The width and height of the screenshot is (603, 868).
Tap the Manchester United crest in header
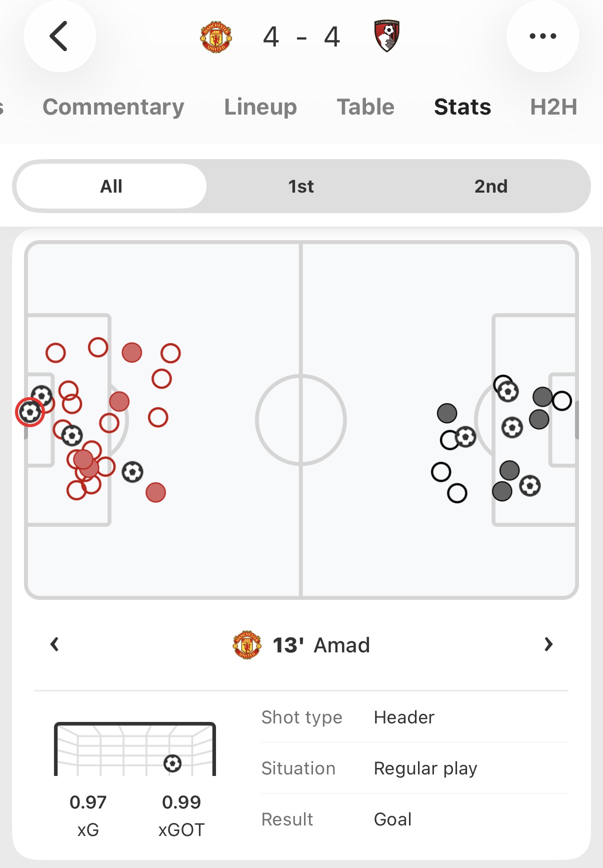click(216, 37)
